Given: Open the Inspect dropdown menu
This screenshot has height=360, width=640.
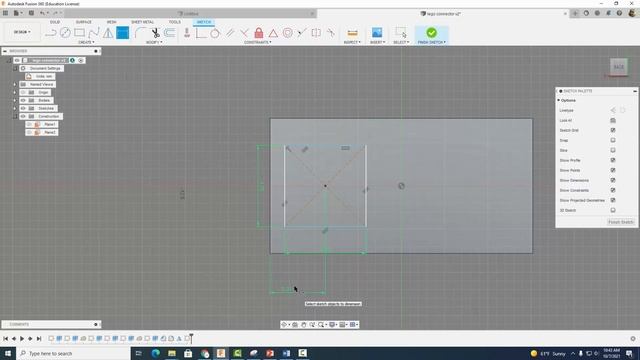Looking at the screenshot, I should pos(352,42).
